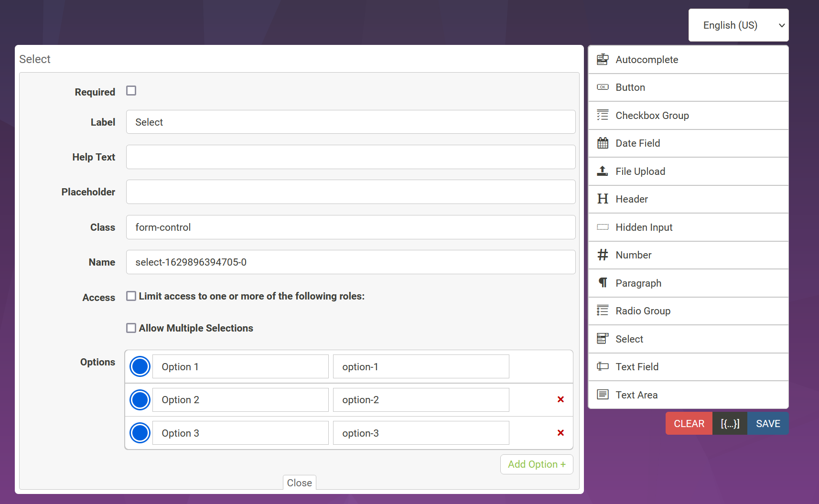Select the Option 2 radio button
The image size is (819, 504).
click(x=140, y=400)
